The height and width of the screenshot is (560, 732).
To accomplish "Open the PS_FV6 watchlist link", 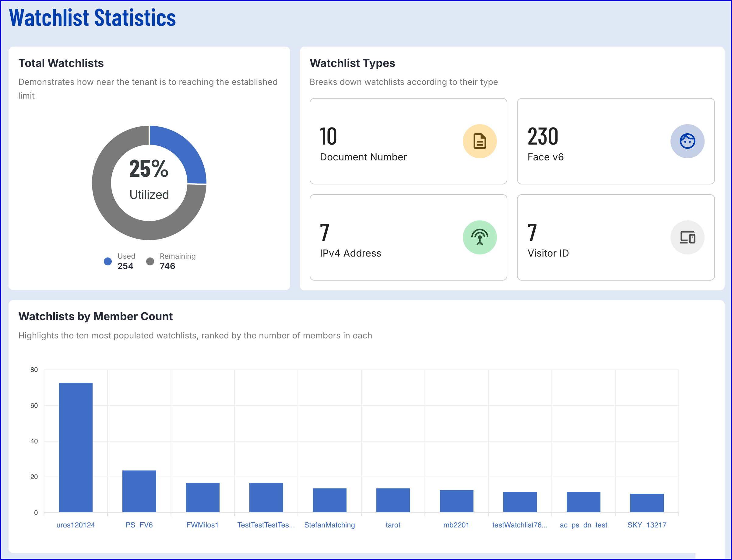I will [x=139, y=525].
